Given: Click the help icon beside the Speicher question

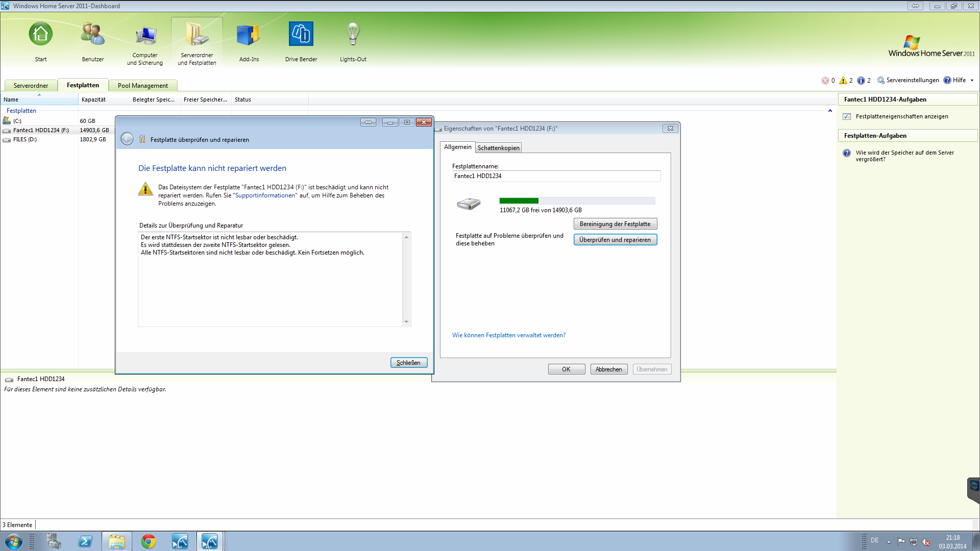Looking at the screenshot, I should [847, 153].
